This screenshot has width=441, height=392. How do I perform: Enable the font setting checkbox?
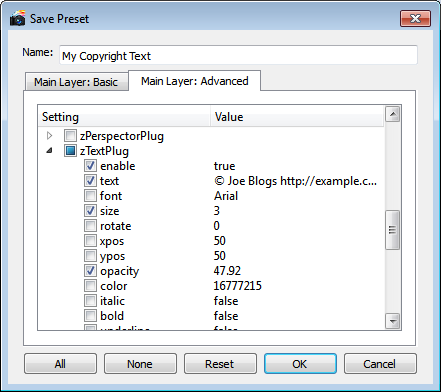(x=90, y=196)
